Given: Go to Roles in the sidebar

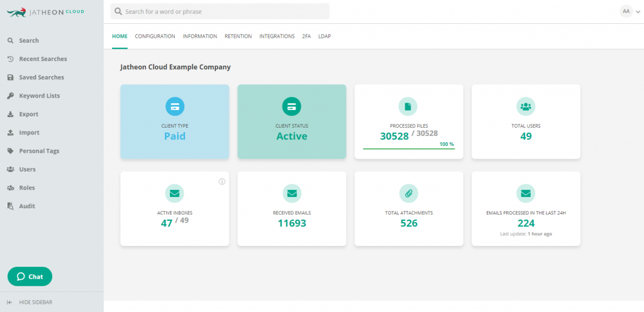Looking at the screenshot, I should coord(27,187).
